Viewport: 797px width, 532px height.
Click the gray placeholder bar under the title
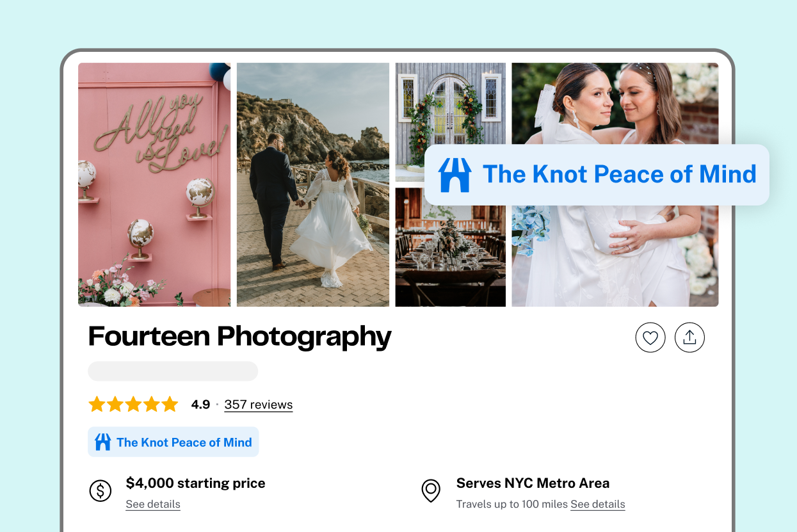click(x=173, y=371)
